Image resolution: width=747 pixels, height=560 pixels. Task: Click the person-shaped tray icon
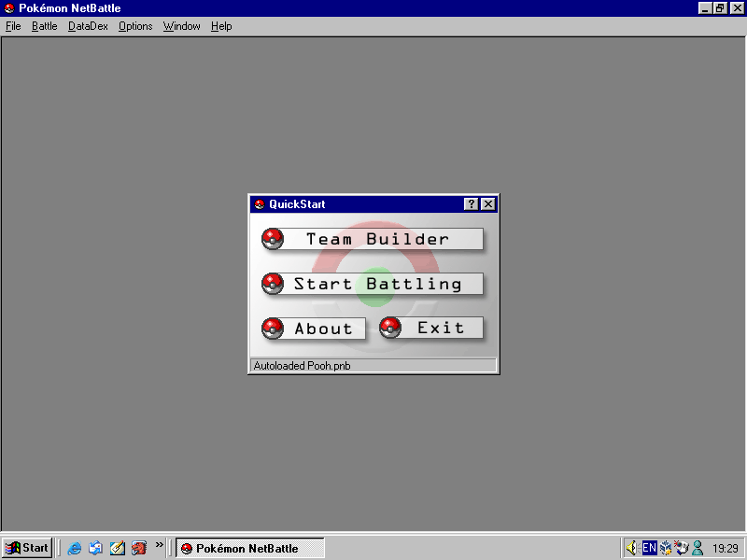pyautogui.click(x=698, y=548)
